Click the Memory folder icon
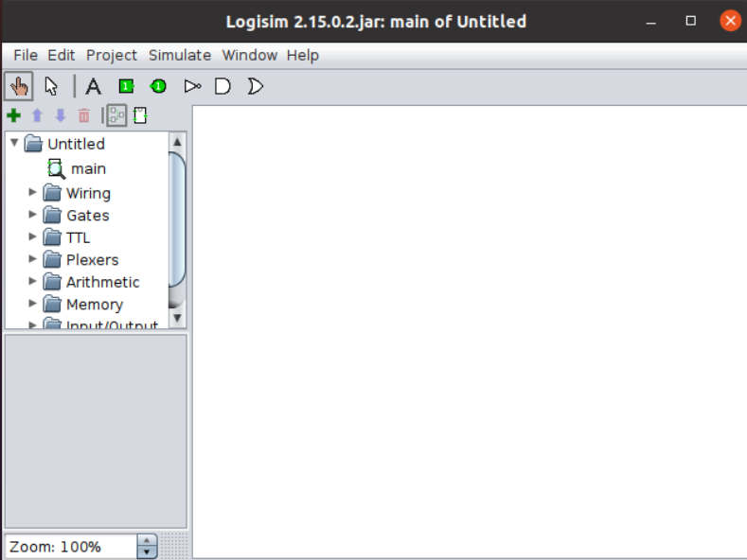Viewport: 747px width, 560px height. (x=52, y=304)
